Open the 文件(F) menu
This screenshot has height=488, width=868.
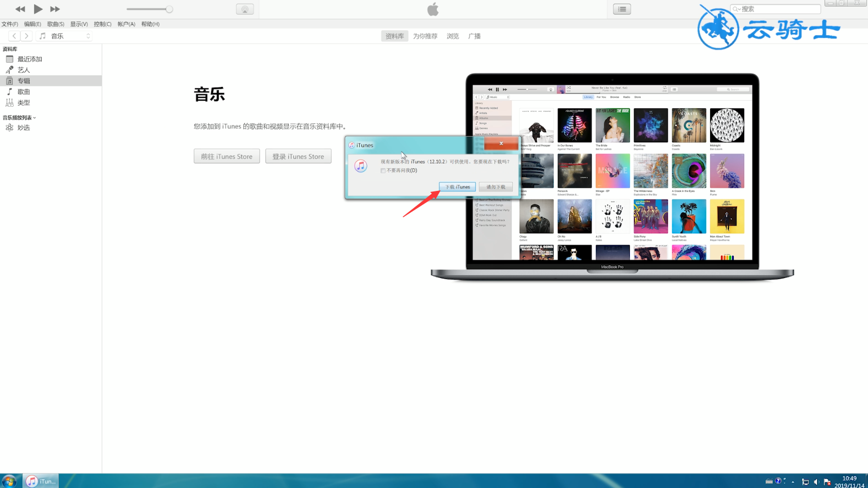[10, 24]
